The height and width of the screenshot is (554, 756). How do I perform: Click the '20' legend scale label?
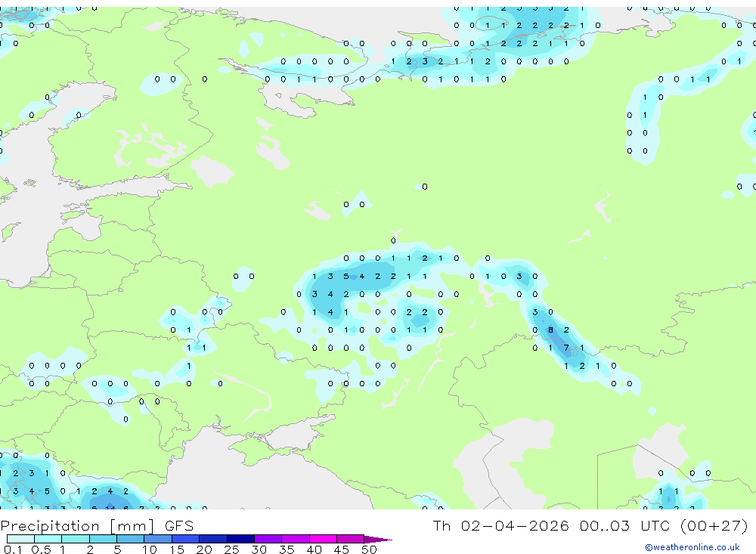pyautogui.click(x=204, y=549)
